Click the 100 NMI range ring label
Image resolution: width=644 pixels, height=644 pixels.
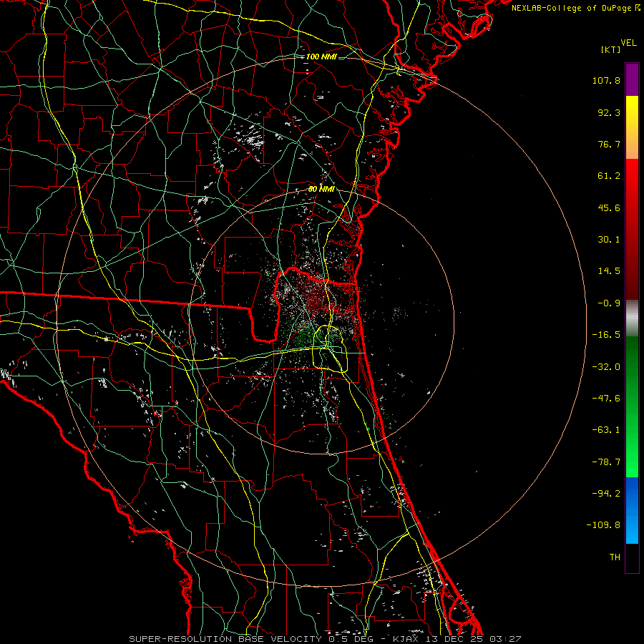click(x=321, y=57)
